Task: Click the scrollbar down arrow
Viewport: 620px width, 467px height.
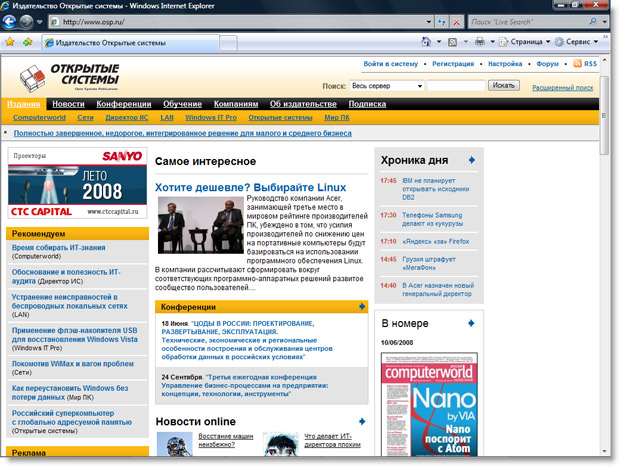Action: [604, 451]
